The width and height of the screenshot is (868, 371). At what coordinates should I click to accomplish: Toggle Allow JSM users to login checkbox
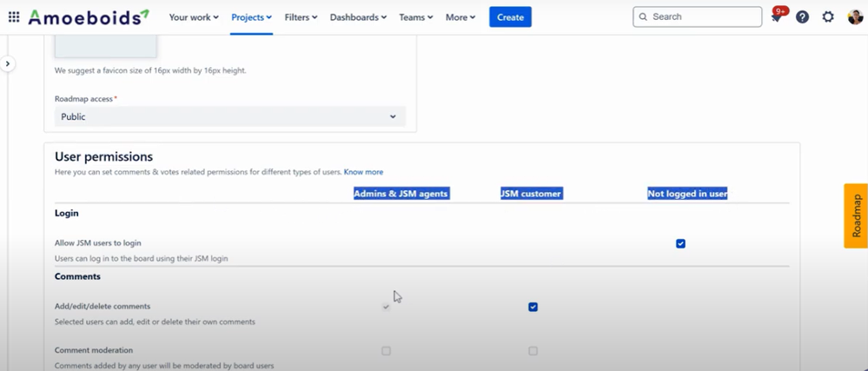tap(680, 243)
